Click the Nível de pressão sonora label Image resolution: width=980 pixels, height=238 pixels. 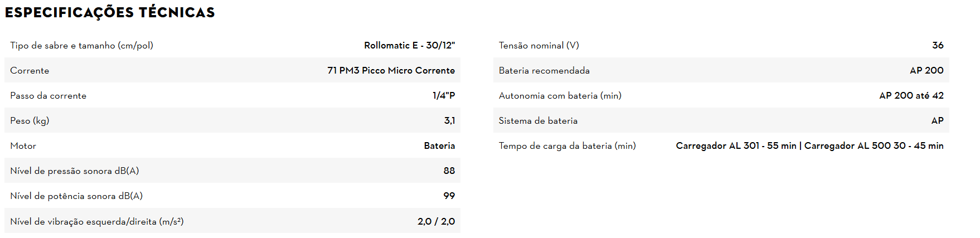(x=74, y=171)
